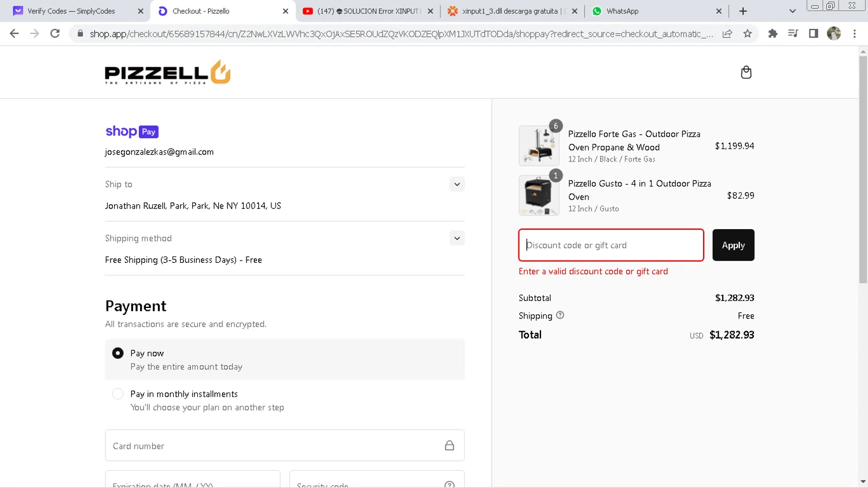Click the Apply discount button
The height and width of the screenshot is (488, 868).
pos(733,245)
